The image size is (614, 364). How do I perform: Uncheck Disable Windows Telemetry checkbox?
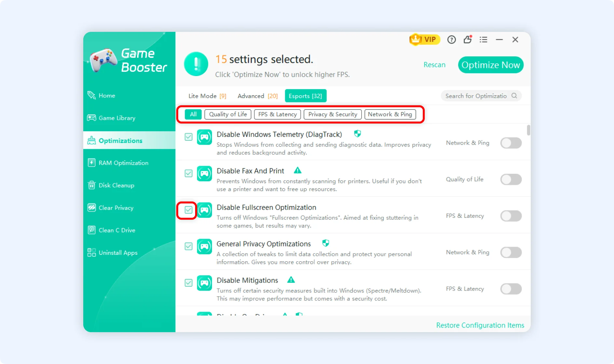(x=188, y=137)
